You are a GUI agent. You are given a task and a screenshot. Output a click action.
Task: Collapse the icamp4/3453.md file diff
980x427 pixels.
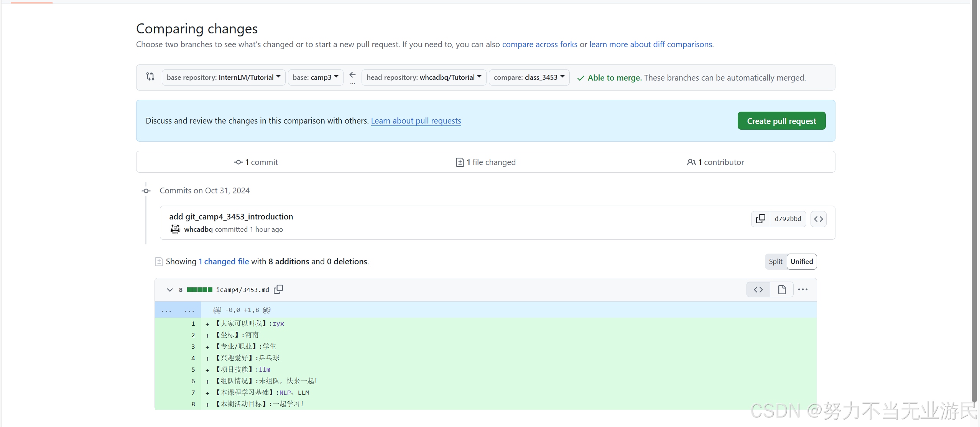click(x=169, y=290)
